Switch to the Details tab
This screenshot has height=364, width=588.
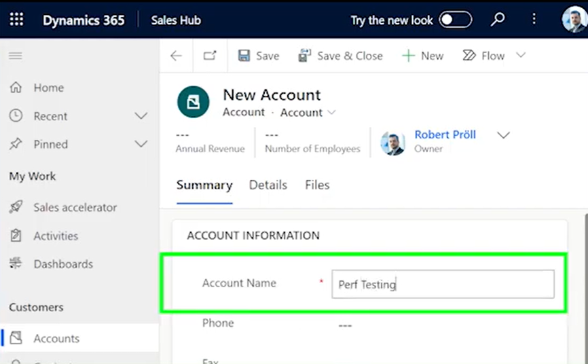point(268,185)
